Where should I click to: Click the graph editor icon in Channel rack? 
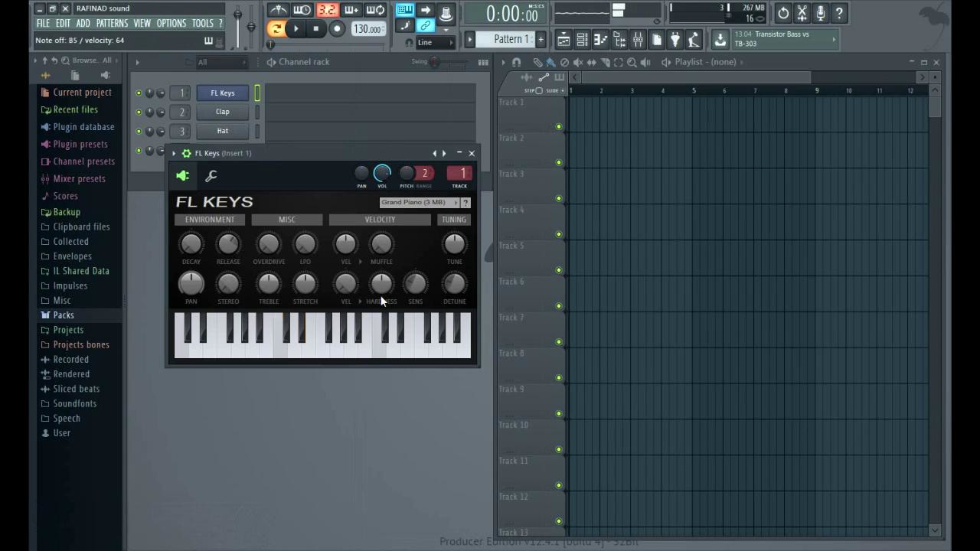pyautogui.click(x=483, y=62)
